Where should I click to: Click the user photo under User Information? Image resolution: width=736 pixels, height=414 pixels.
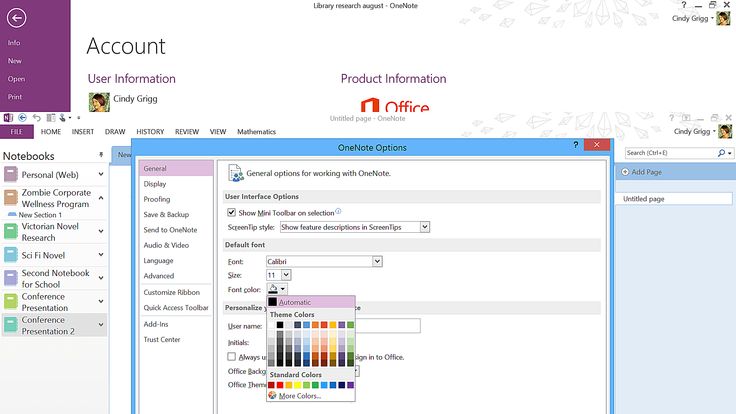(99, 102)
